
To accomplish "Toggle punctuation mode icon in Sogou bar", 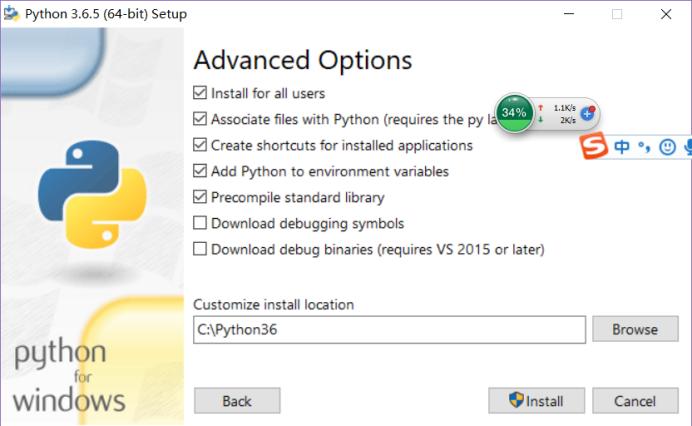I will click(x=644, y=147).
